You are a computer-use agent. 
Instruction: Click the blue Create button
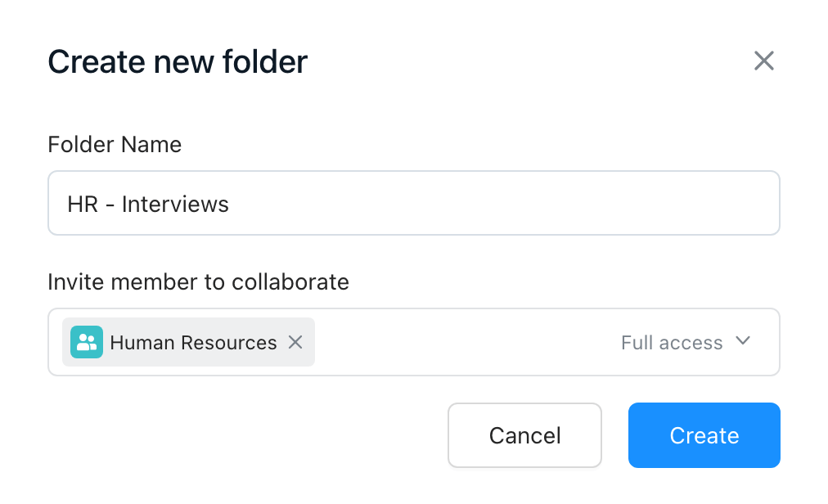click(704, 435)
